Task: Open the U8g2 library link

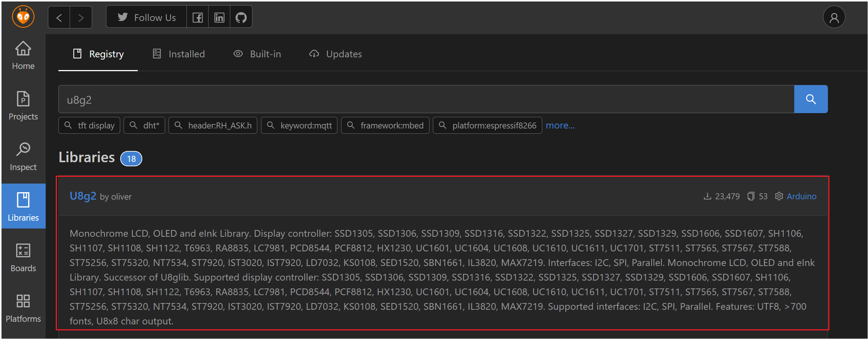Action: (83, 196)
